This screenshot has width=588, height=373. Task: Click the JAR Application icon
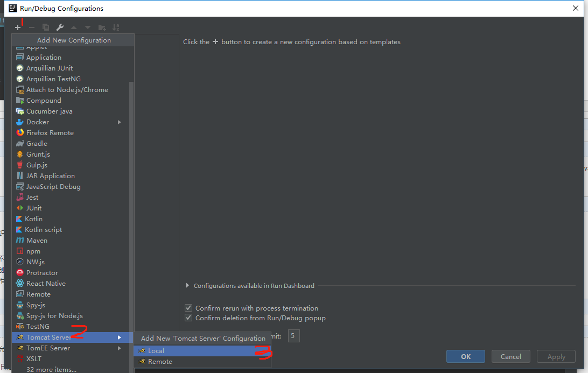(20, 176)
